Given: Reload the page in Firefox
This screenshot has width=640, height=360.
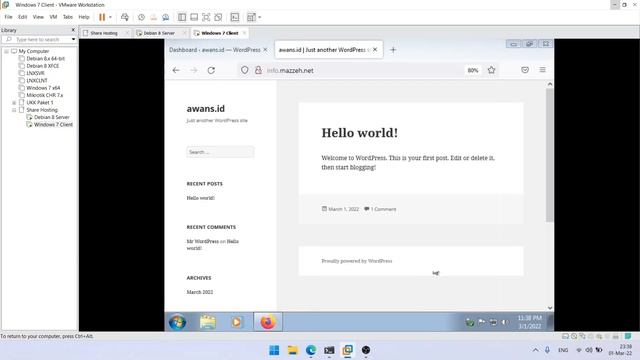Looking at the screenshot, I should (211, 70).
